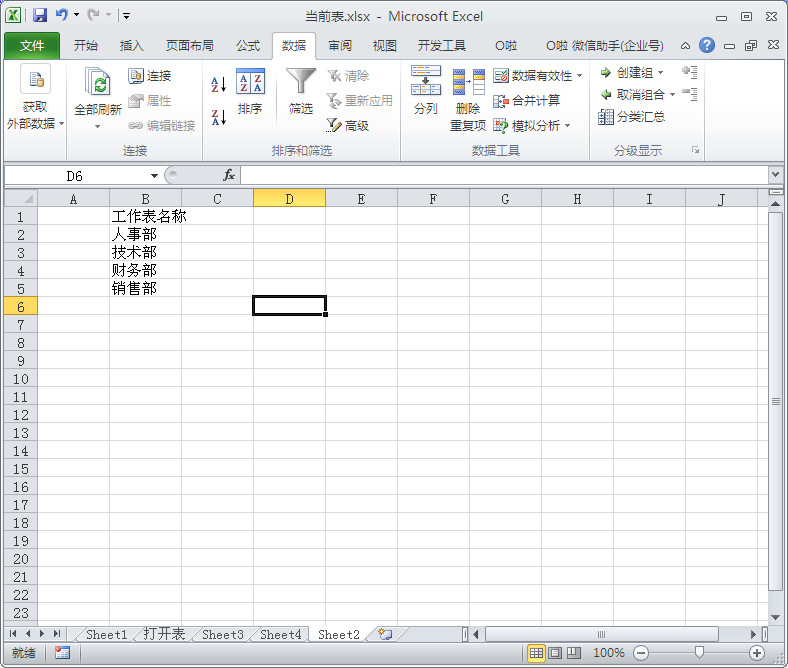788x668 pixels.
Task: Expand the Name Box dropdown
Action: [154, 175]
